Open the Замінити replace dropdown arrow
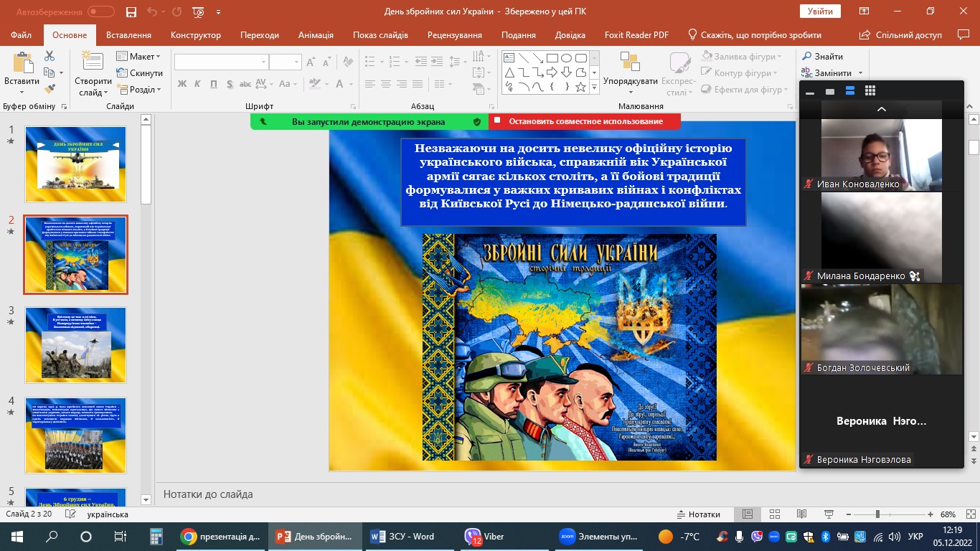 (859, 73)
